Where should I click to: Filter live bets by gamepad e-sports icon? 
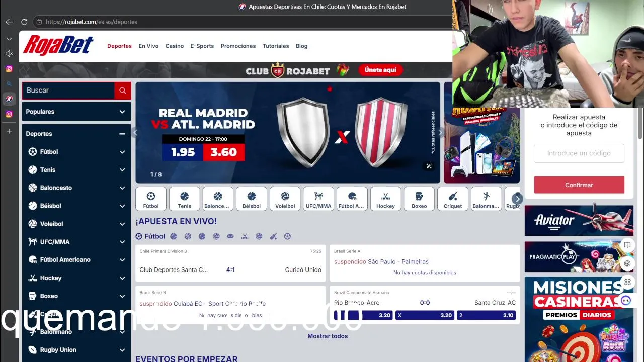point(230,236)
